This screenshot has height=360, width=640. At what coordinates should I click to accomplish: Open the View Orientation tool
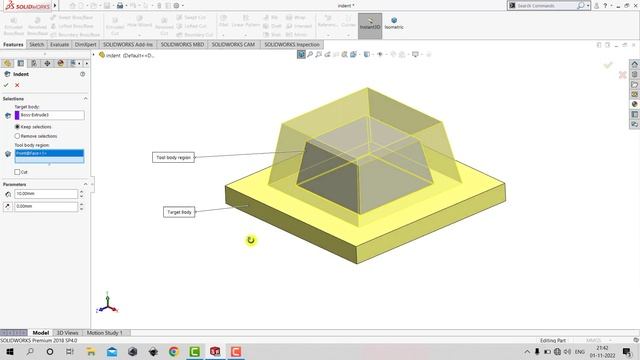click(353, 54)
